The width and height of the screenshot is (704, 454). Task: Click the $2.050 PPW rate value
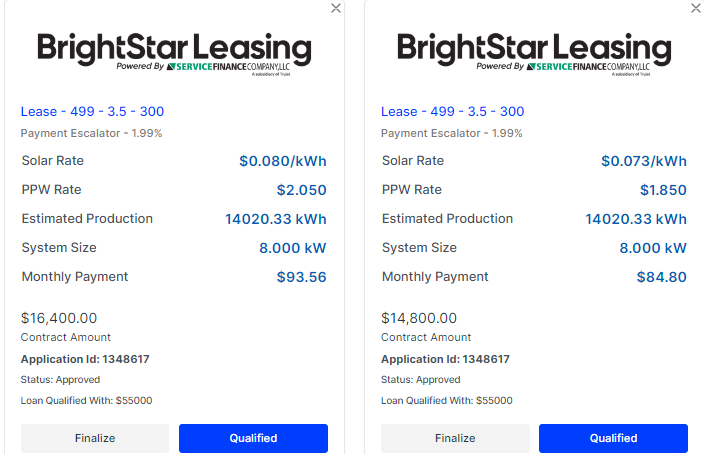tap(302, 190)
